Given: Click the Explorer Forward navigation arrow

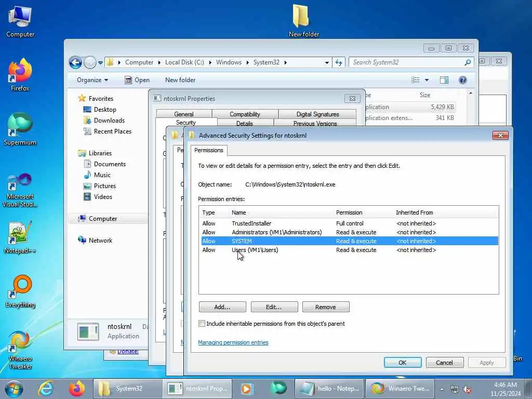Looking at the screenshot, I should [x=90, y=62].
